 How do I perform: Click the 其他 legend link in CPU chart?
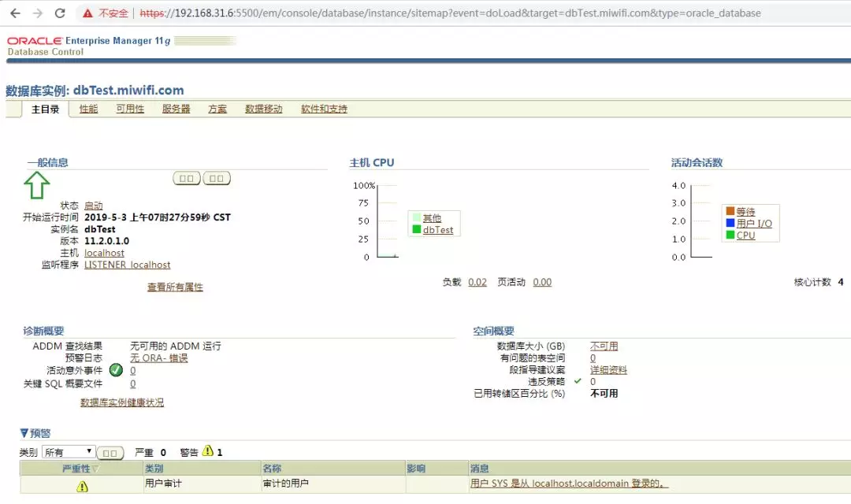point(432,218)
